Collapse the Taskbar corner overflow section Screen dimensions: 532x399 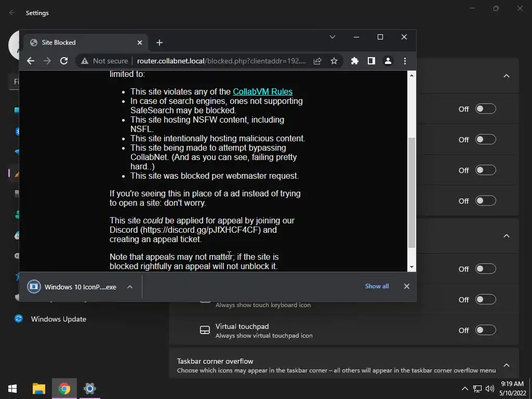coord(507,365)
